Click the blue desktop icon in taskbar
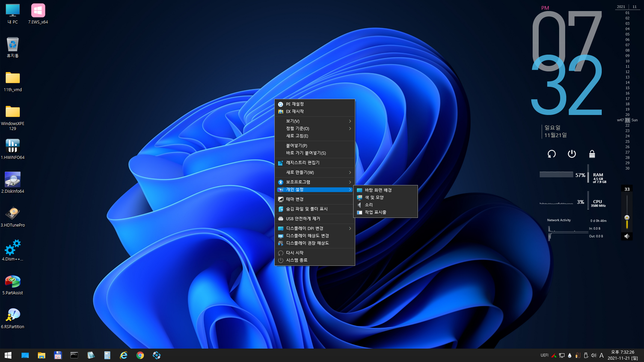This screenshot has width=644, height=362. tap(25, 355)
